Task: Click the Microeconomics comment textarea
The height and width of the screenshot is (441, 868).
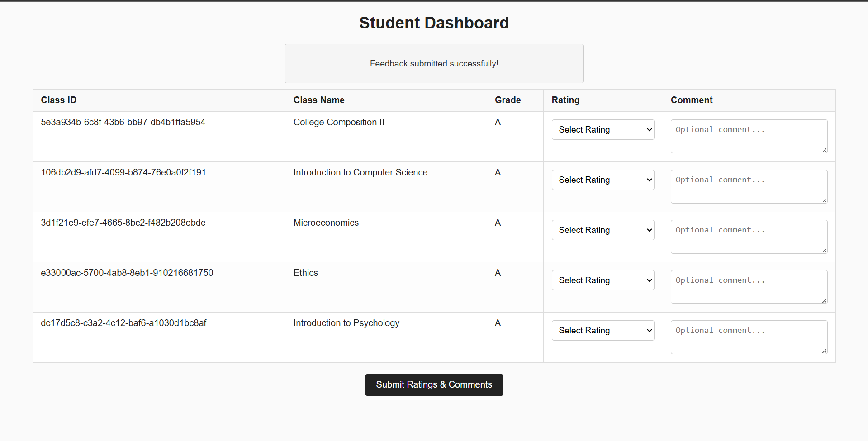Action: (x=749, y=237)
